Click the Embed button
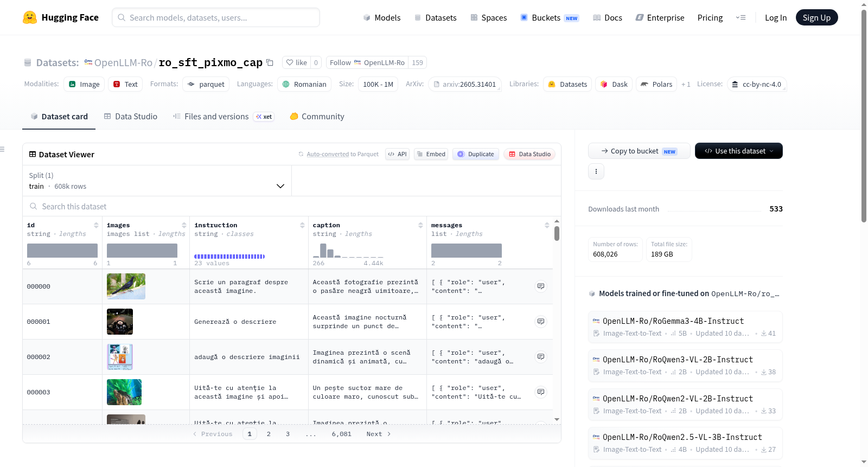Screen dimensions: 868x467 pyautogui.click(x=432, y=154)
